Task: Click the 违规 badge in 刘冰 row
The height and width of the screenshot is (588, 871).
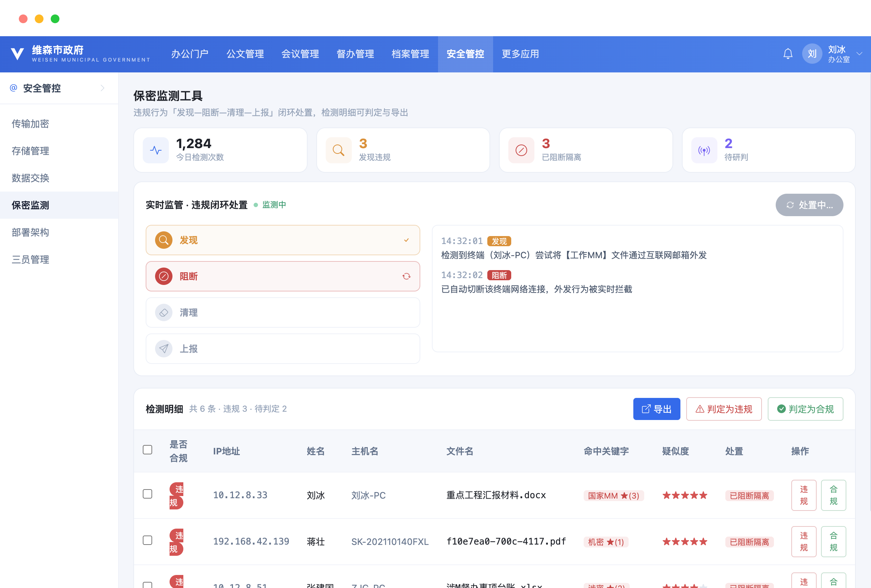Action: click(x=176, y=496)
